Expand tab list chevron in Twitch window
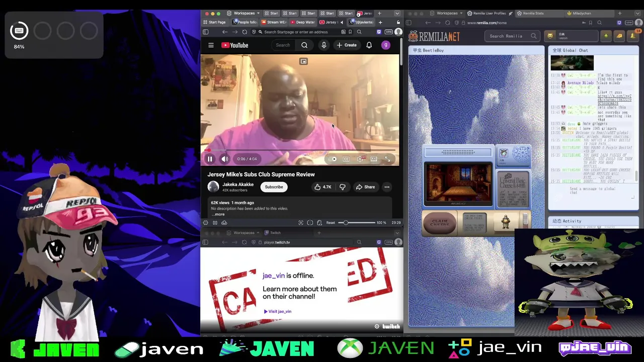 tap(397, 233)
